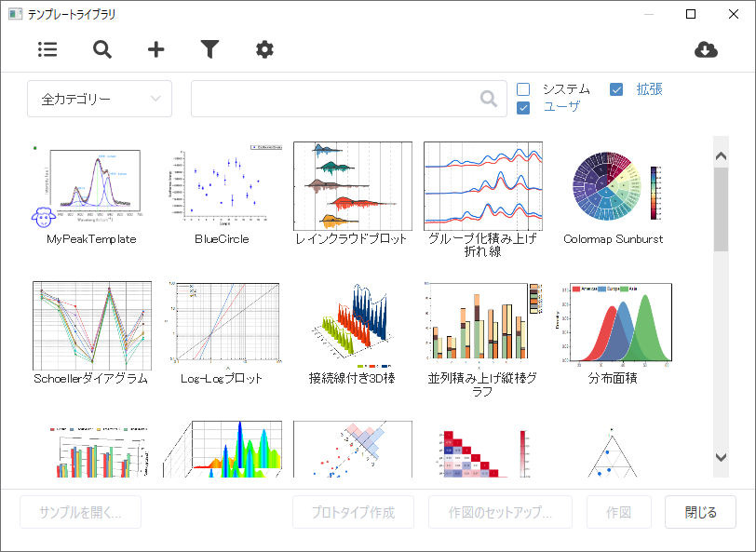Select the グループ化積み上げ折れ線 thumbnail

coord(483,186)
